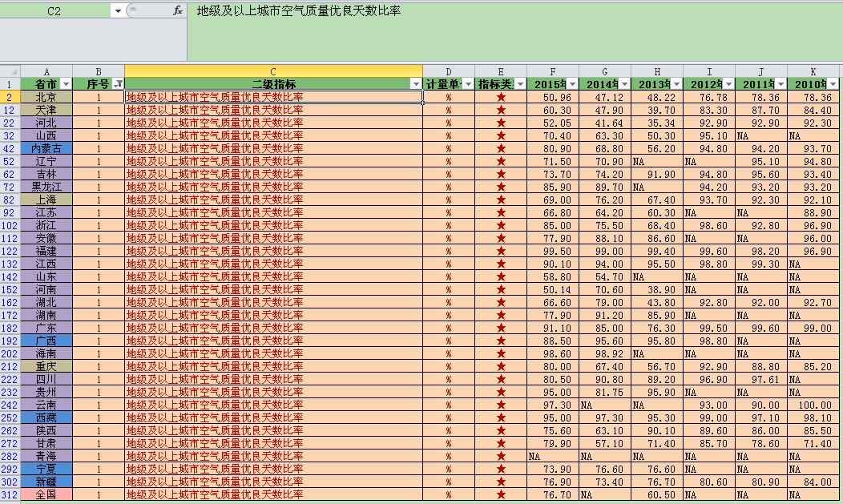Screen dimensions: 843x504
Task: Click the red star in 北京 row
Action: [501, 97]
